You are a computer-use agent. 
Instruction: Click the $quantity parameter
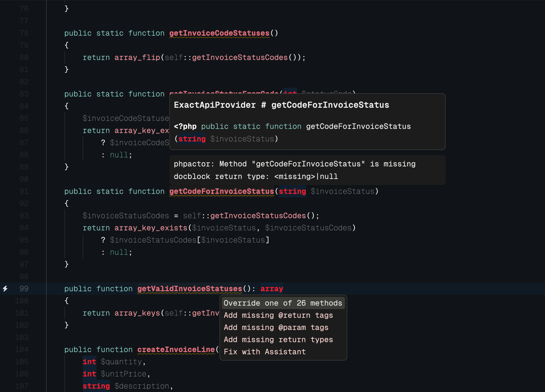click(121, 362)
